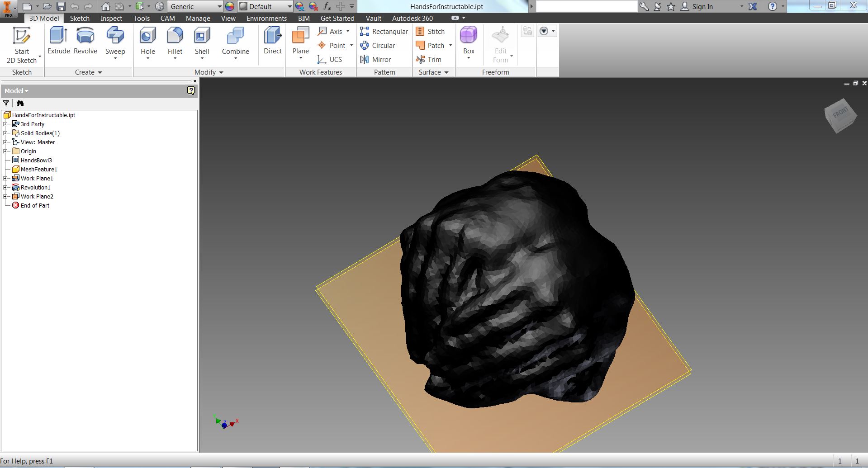Click the Find binoculars icon in browser

(20, 103)
